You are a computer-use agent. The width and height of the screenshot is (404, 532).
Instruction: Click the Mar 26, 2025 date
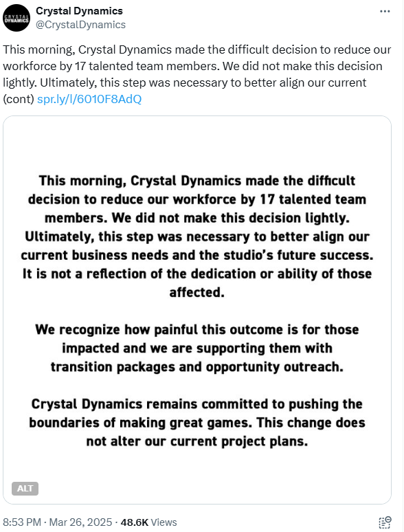coord(80,522)
